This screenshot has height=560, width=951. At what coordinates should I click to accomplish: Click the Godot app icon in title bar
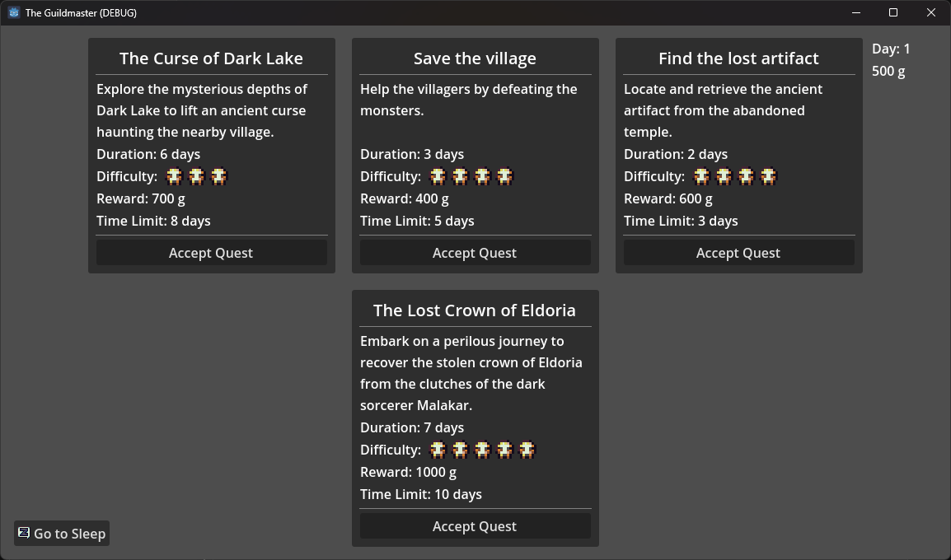pos(13,12)
